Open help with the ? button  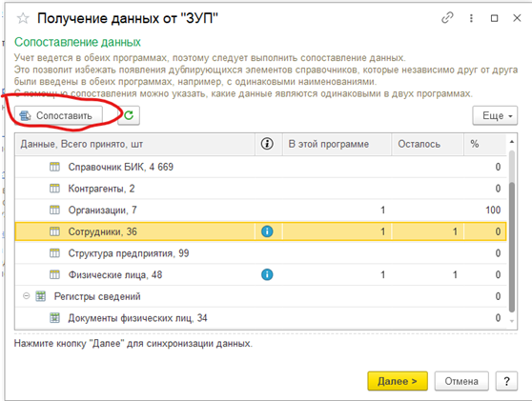coord(506,381)
